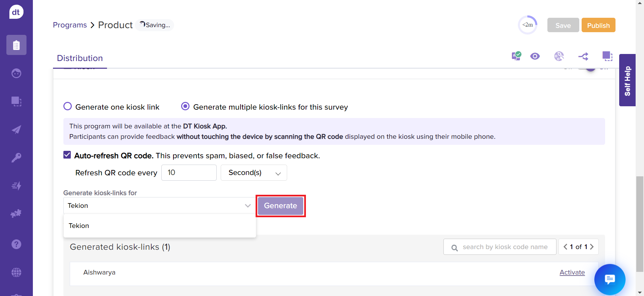The height and width of the screenshot is (296, 644).
Task: Open the key icon in sidebar
Action: (16, 157)
